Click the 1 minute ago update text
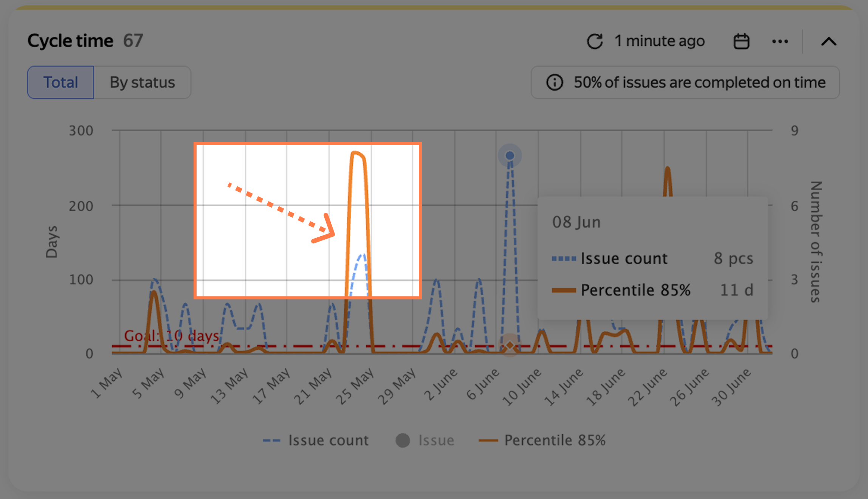The height and width of the screenshot is (499, 868). (x=660, y=41)
